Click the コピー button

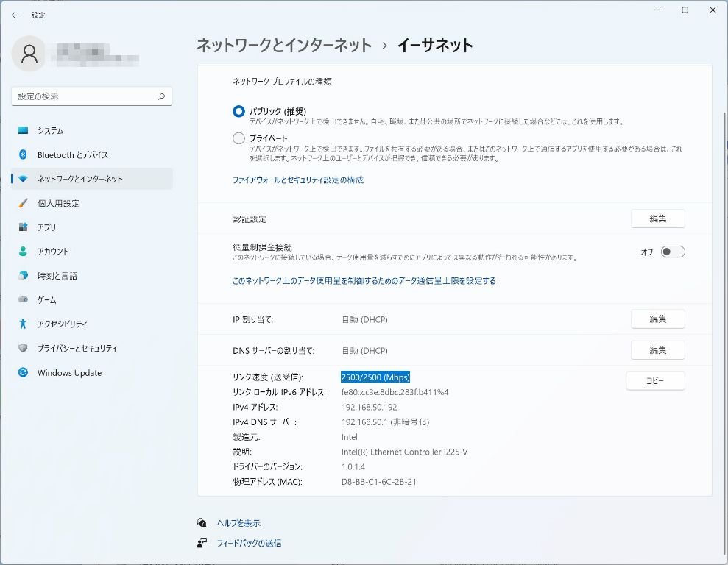coord(654,380)
